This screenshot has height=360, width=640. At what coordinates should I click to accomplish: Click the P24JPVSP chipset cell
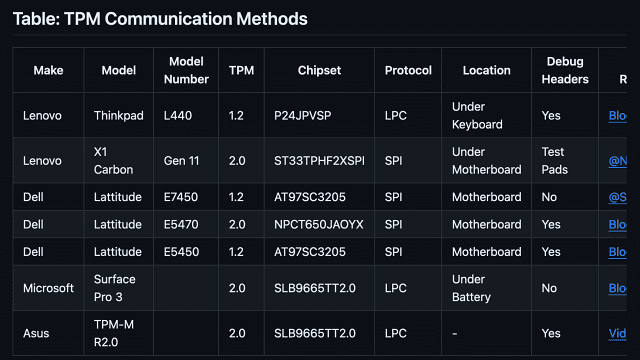pos(319,116)
